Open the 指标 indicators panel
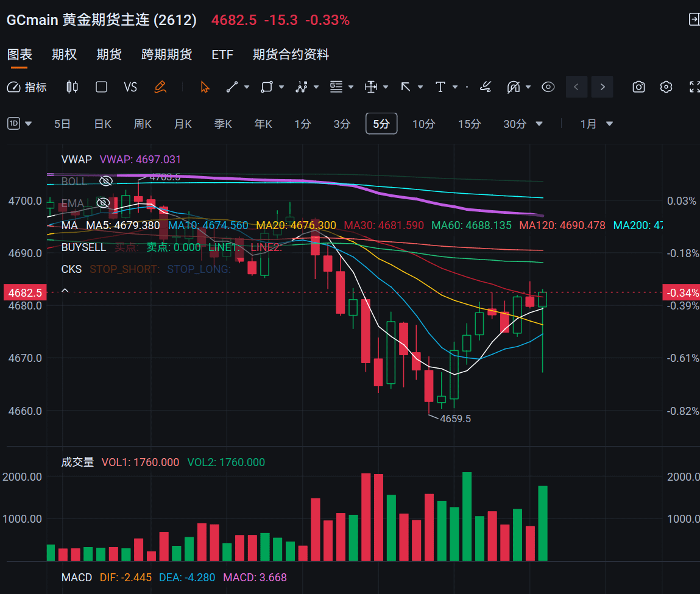 (27, 87)
